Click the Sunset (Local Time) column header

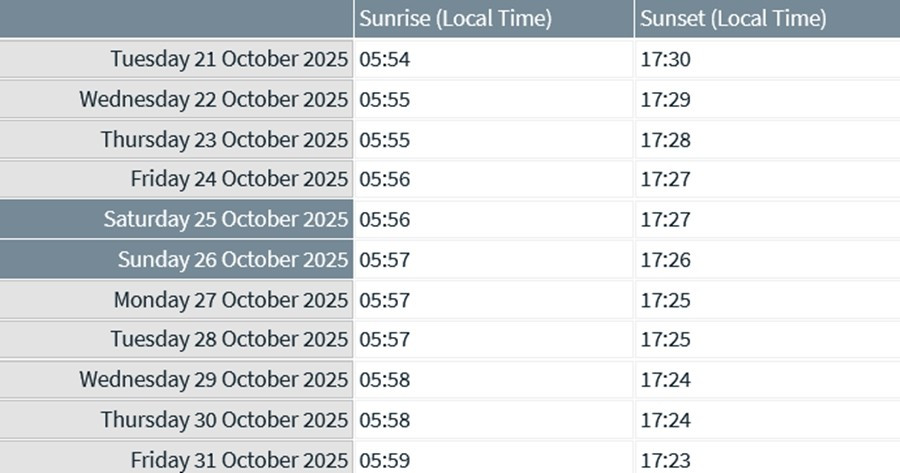(x=733, y=19)
